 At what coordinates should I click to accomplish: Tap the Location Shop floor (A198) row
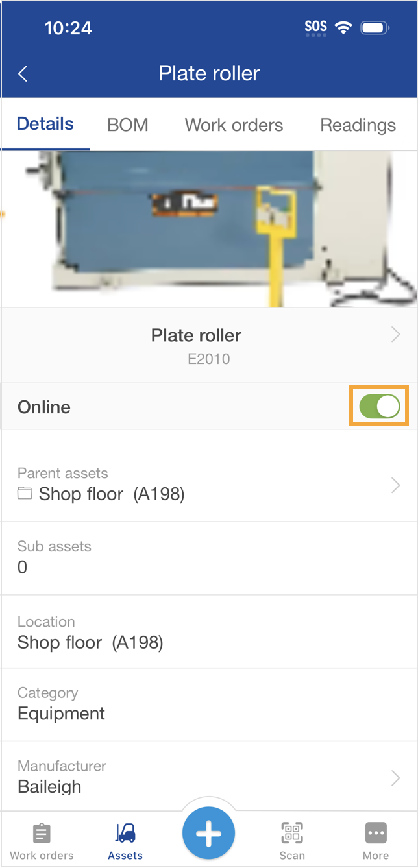pos(209,632)
